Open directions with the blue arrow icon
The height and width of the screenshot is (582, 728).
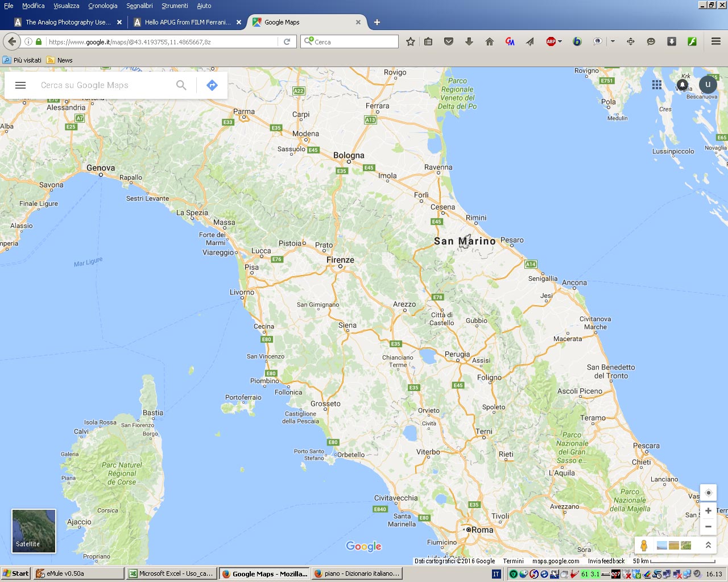pyautogui.click(x=212, y=85)
